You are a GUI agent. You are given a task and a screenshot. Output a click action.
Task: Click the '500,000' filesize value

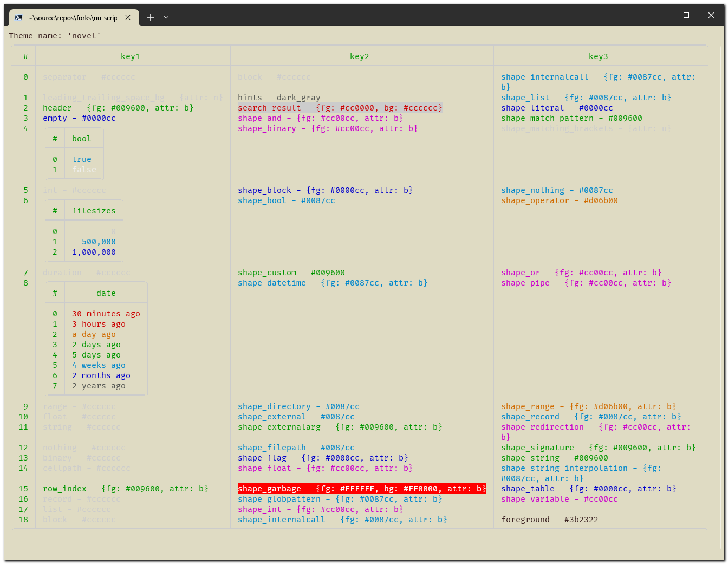(99, 242)
